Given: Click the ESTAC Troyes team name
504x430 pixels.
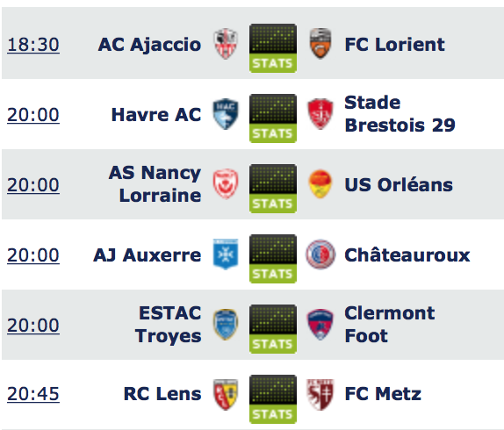Looking at the screenshot, I should (x=168, y=325).
